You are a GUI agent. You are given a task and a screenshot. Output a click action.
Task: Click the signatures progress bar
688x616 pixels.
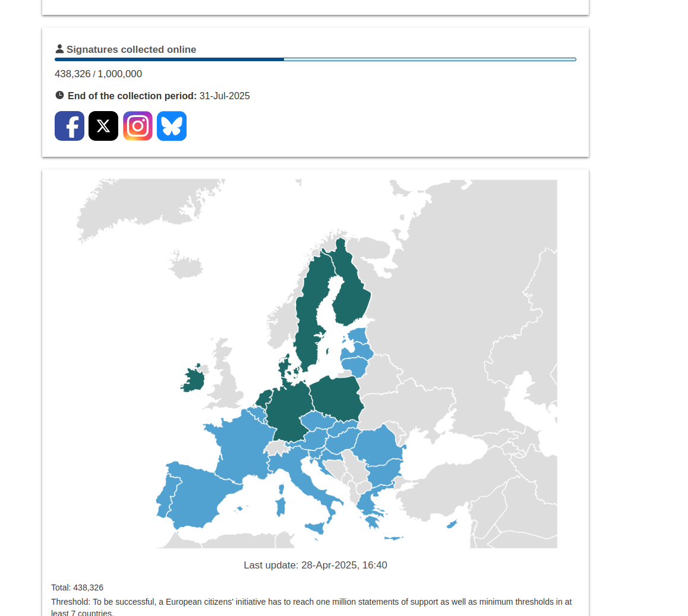tap(315, 59)
